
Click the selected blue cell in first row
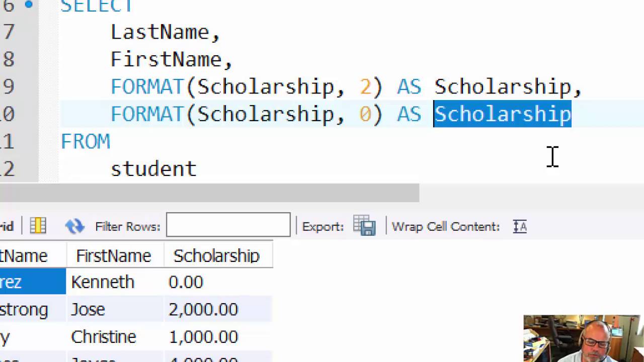(33, 282)
